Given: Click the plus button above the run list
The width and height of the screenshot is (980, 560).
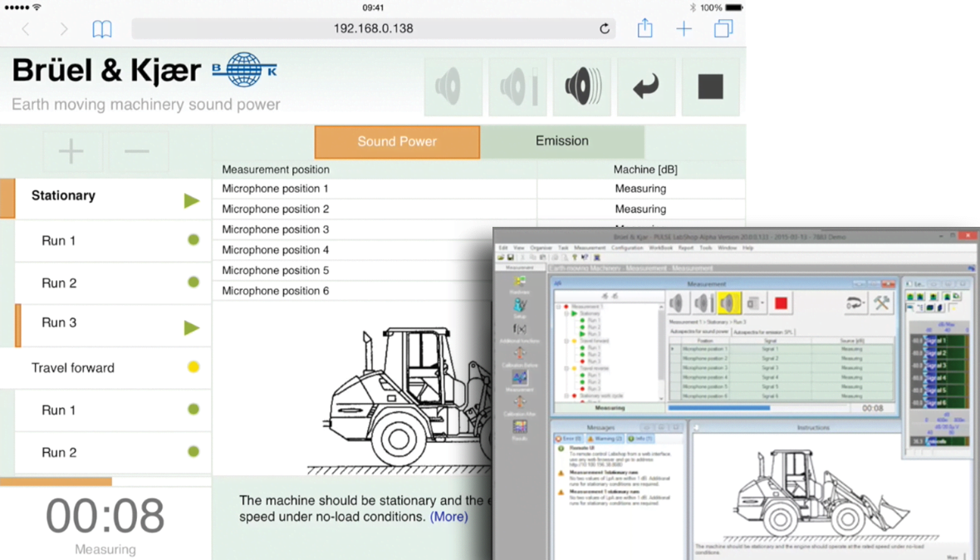Looking at the screenshot, I should click(x=71, y=151).
